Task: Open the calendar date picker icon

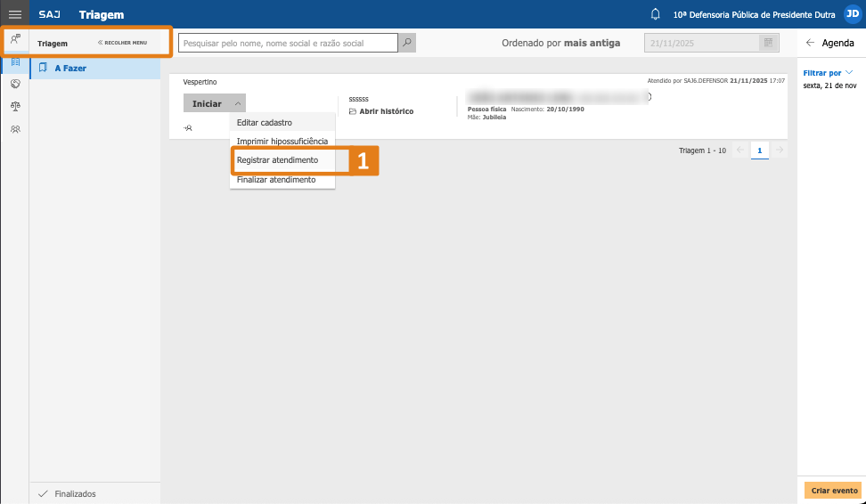Action: pyautogui.click(x=767, y=43)
